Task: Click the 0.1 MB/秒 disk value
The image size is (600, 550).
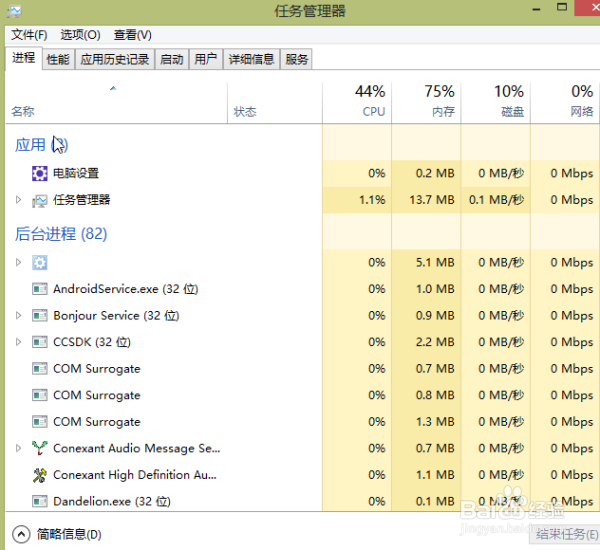Action: click(496, 200)
